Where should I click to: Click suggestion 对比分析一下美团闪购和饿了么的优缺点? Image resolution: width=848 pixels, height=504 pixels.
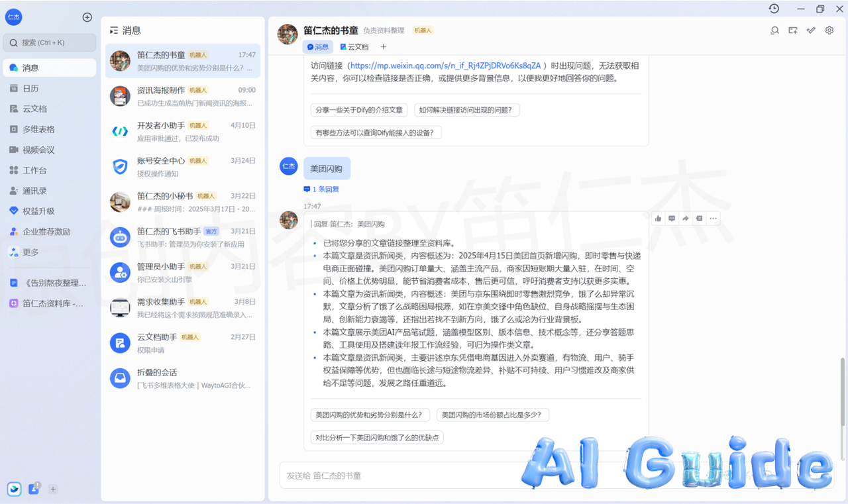377,438
